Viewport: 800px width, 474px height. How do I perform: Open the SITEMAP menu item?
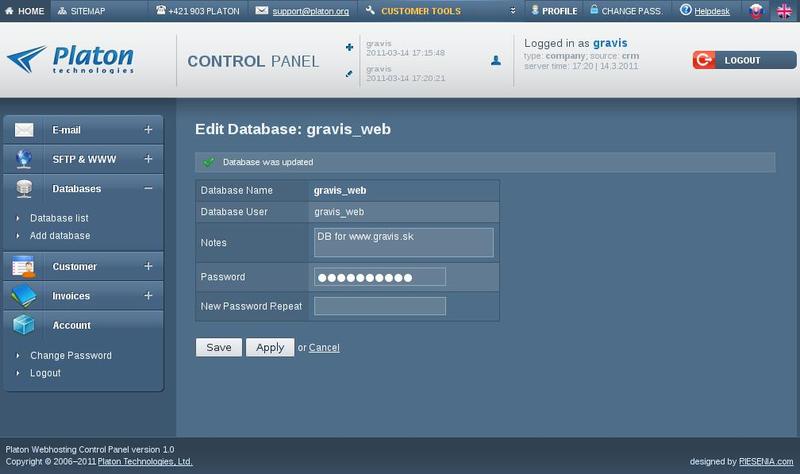click(x=81, y=11)
